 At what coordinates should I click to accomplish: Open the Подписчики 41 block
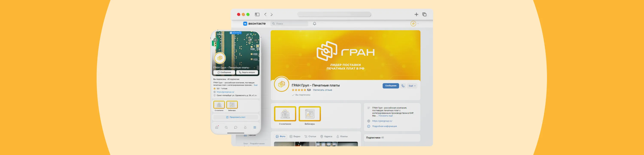click(x=392, y=138)
